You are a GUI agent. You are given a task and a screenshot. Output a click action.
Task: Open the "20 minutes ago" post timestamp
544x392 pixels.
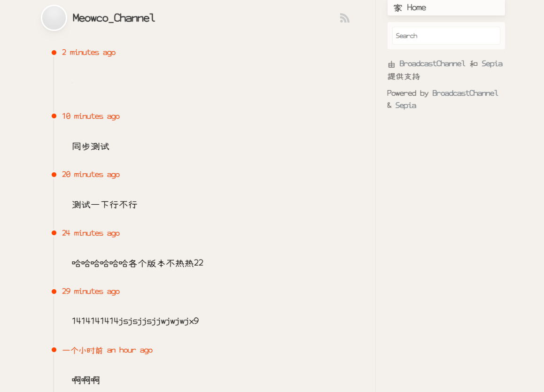point(91,175)
